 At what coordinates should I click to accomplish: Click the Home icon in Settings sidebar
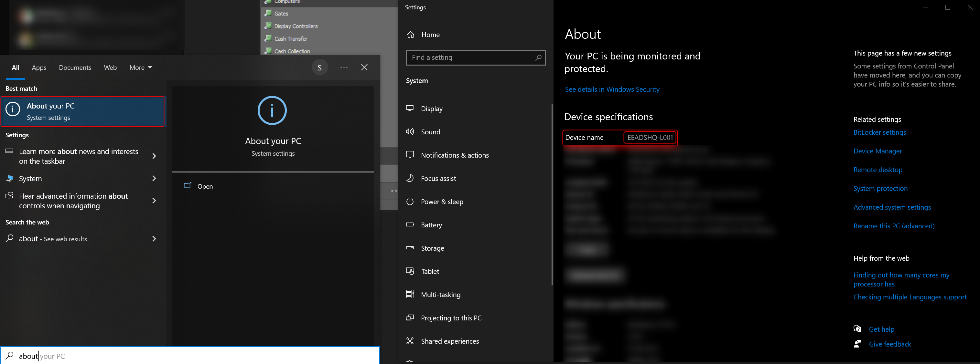411,35
